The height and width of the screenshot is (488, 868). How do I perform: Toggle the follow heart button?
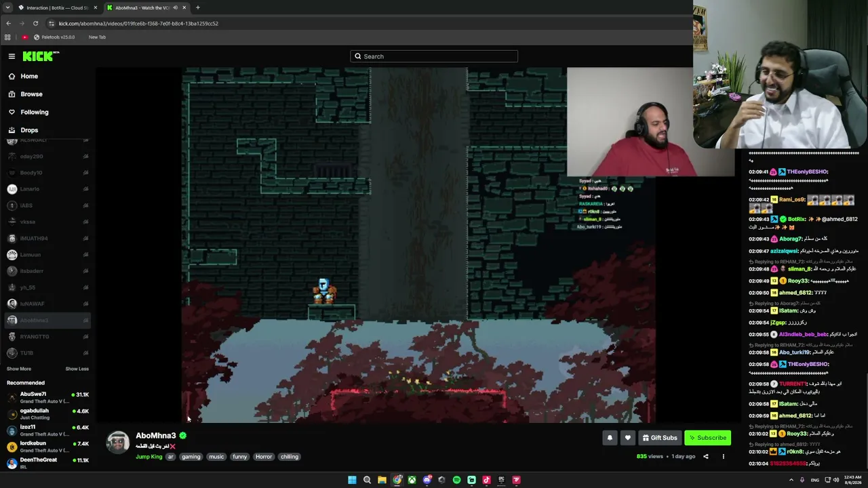coord(628,438)
